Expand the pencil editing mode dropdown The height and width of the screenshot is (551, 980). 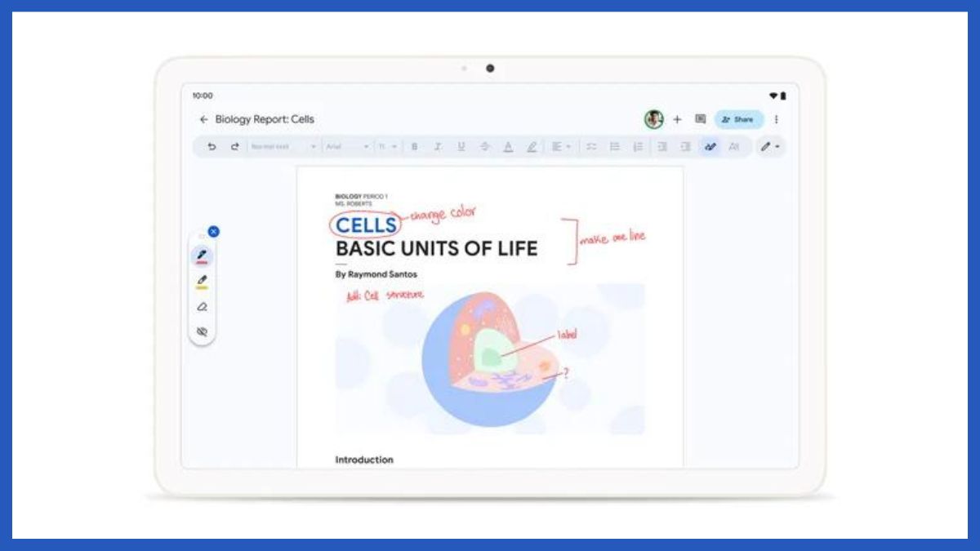(x=769, y=147)
